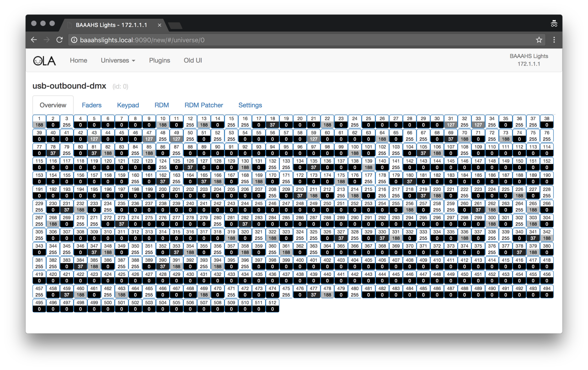Switch to the Old UI link
Viewport: 588px width, 370px height.
tap(193, 60)
